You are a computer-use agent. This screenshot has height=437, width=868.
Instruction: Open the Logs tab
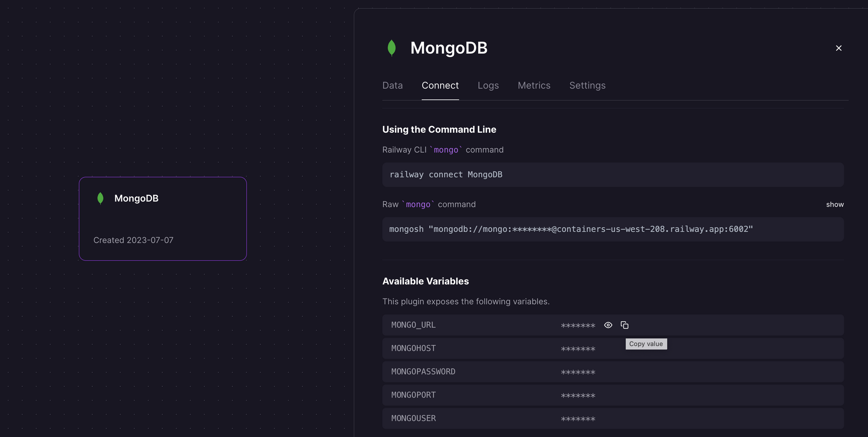coord(488,85)
